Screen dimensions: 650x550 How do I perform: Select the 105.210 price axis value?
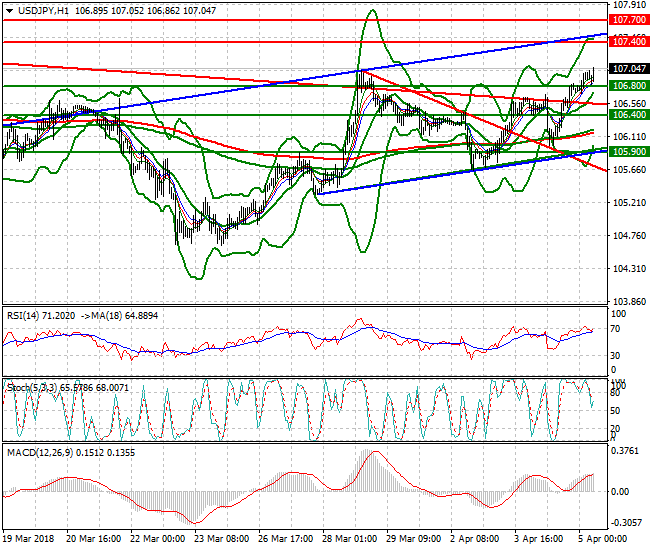pos(629,203)
